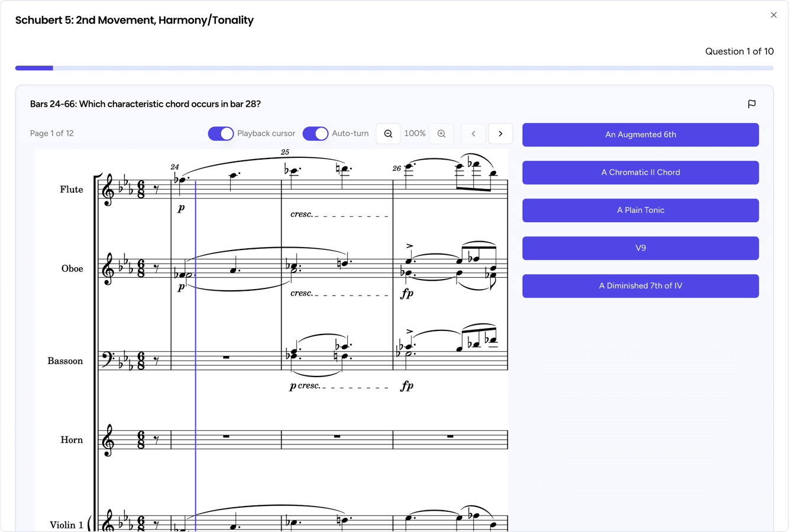The image size is (789, 532).
Task: Click the 'Violin 1' staff label
Action: click(x=66, y=525)
